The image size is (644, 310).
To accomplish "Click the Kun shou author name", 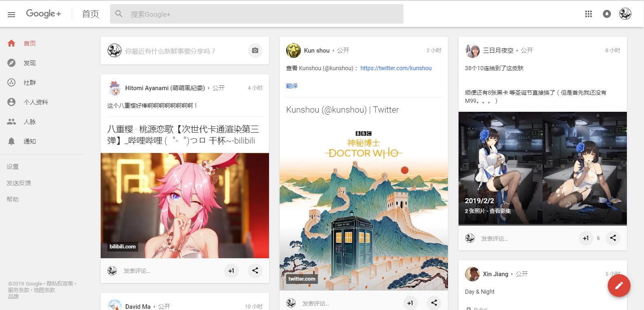I will 317,51.
